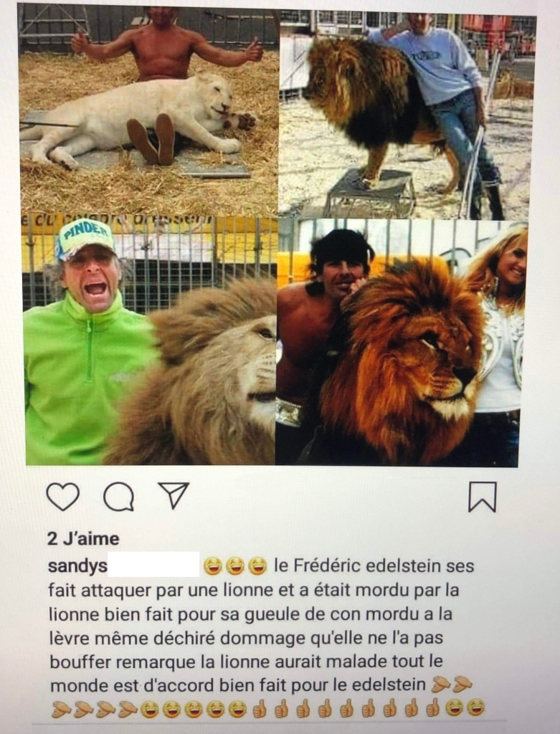
Task: Share the post with the paper plane icon
Action: coord(174,495)
